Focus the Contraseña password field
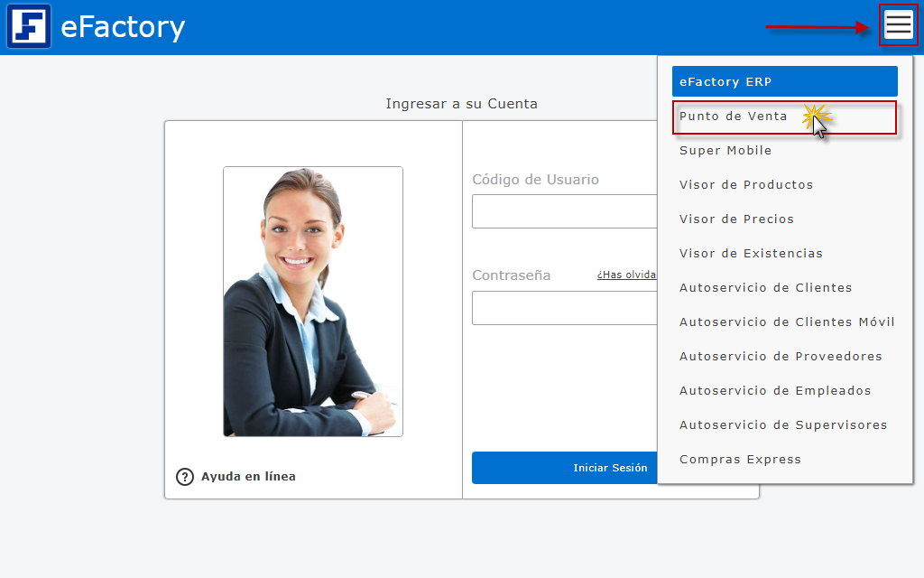 click(x=565, y=308)
